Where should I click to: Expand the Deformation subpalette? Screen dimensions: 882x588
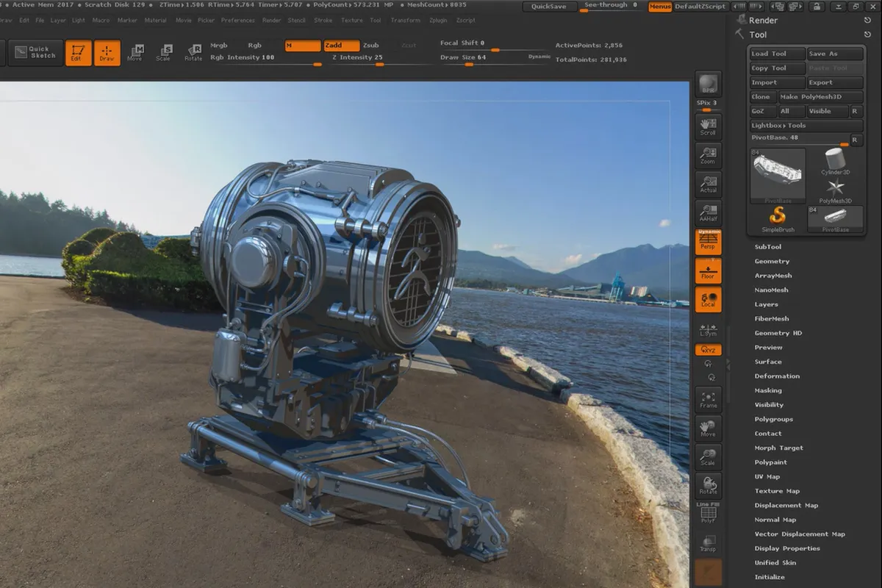778,376
